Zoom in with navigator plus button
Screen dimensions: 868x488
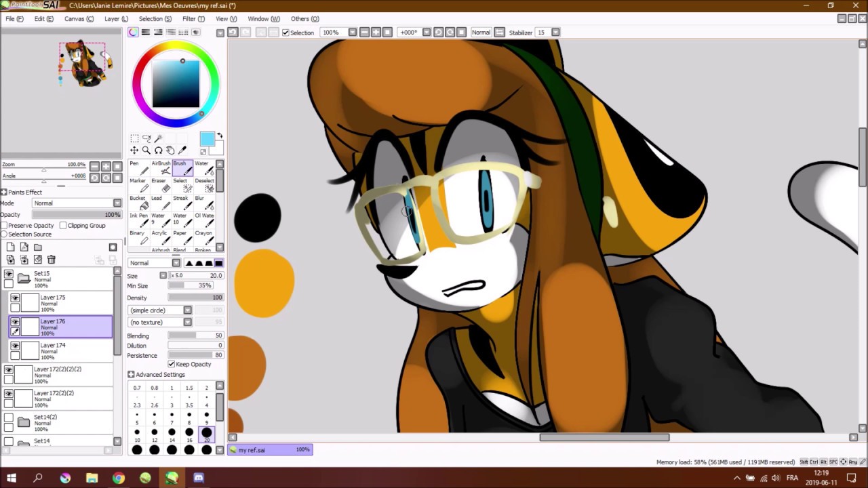pos(106,166)
